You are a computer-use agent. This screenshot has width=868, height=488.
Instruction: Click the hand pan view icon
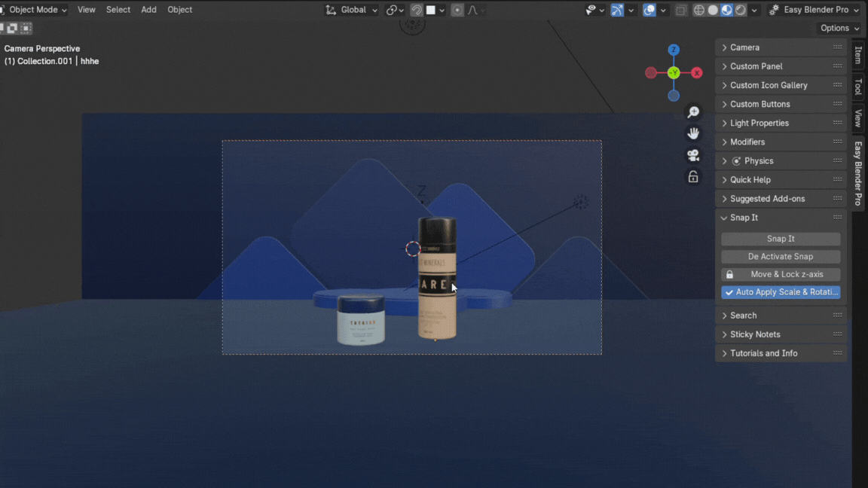tap(693, 133)
